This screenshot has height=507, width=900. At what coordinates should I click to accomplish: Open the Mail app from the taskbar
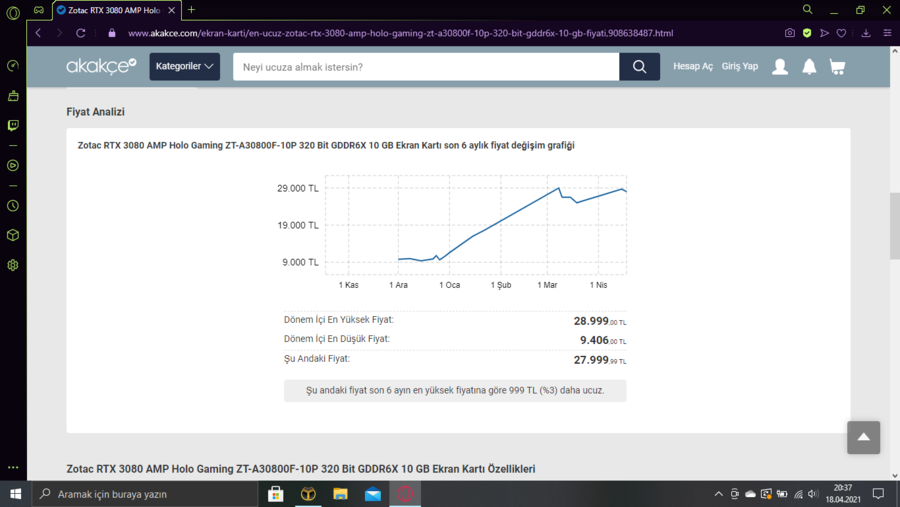tap(373, 494)
